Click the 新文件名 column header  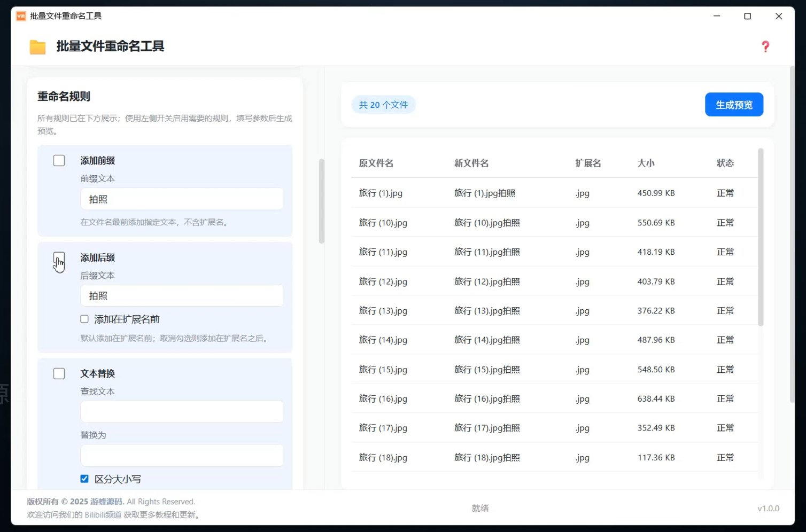click(471, 163)
